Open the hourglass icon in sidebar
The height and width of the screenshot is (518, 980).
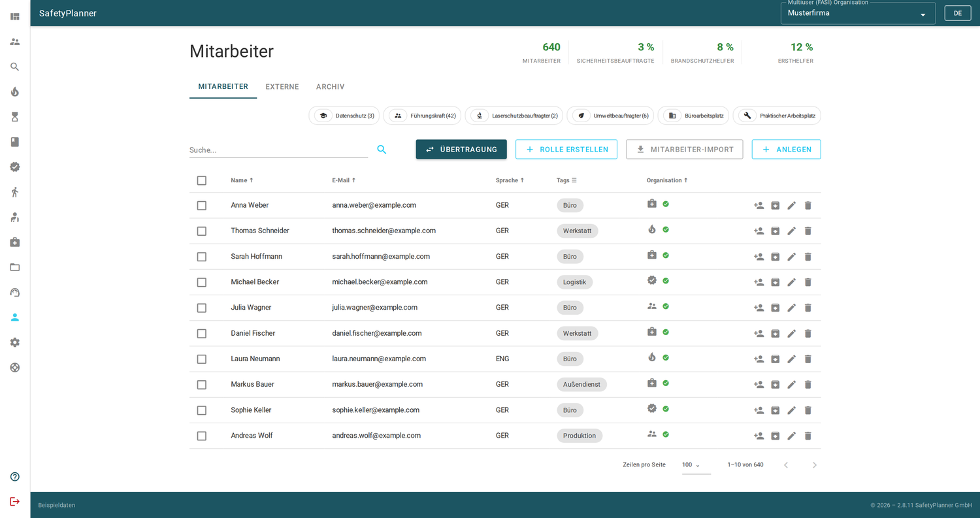coord(15,117)
